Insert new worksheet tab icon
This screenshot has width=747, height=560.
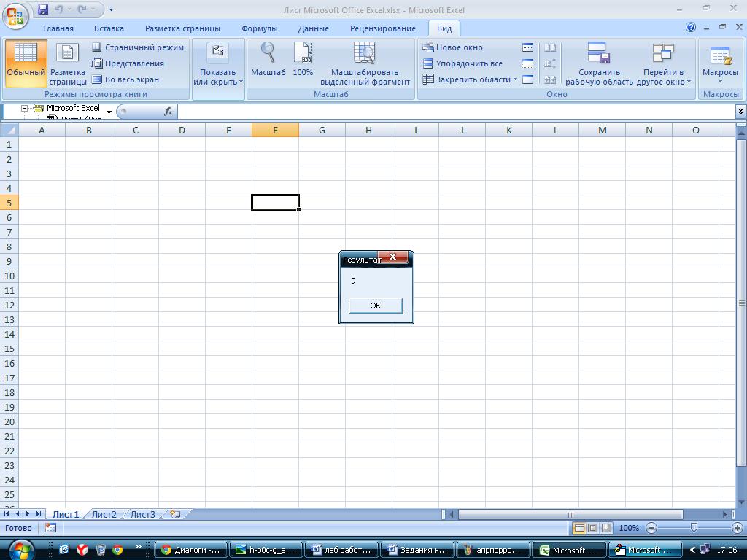tap(175, 514)
